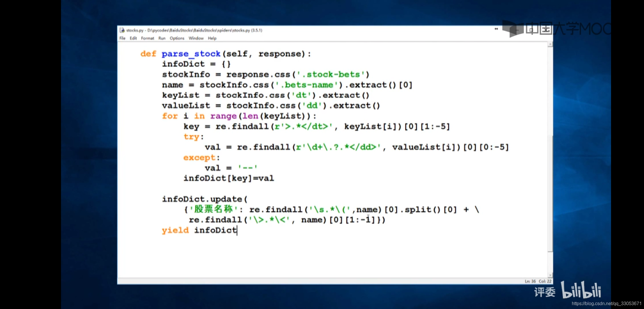This screenshot has width=644, height=309.
Task: Click the 'valueList = stockInfo.css' line
Action: coord(271,106)
